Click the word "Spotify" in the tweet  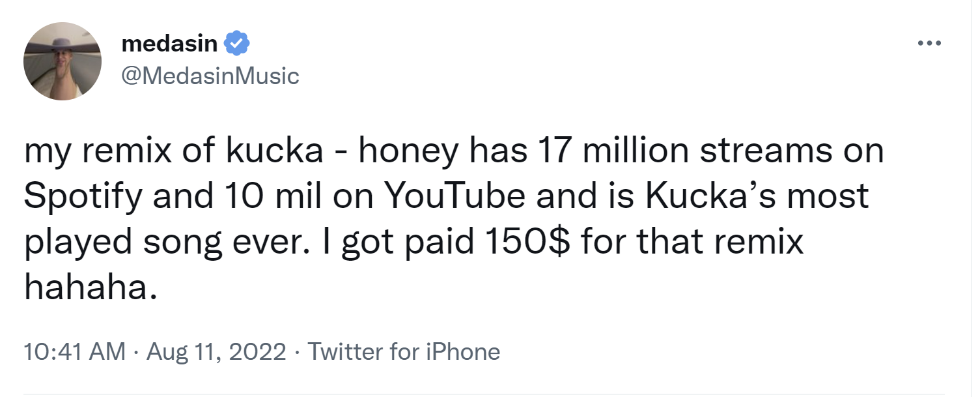86,197
